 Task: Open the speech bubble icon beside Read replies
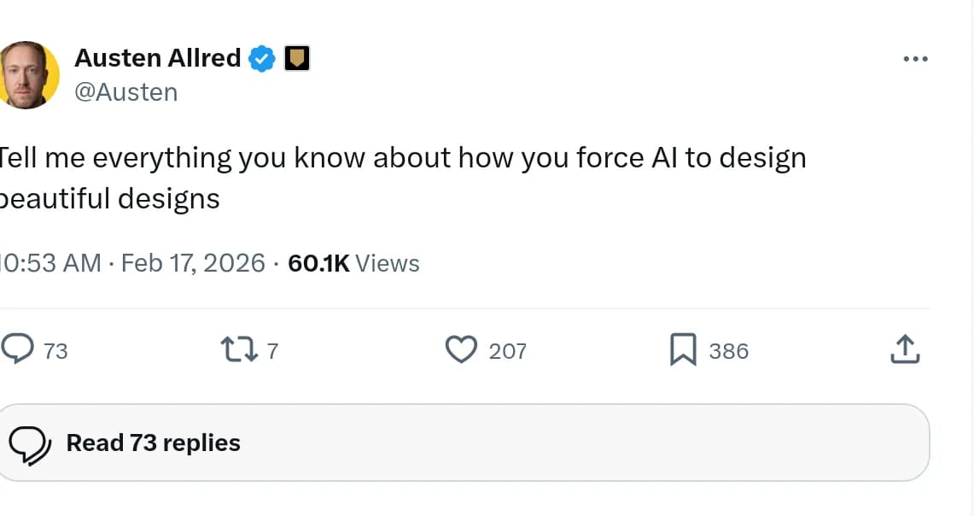(31, 443)
